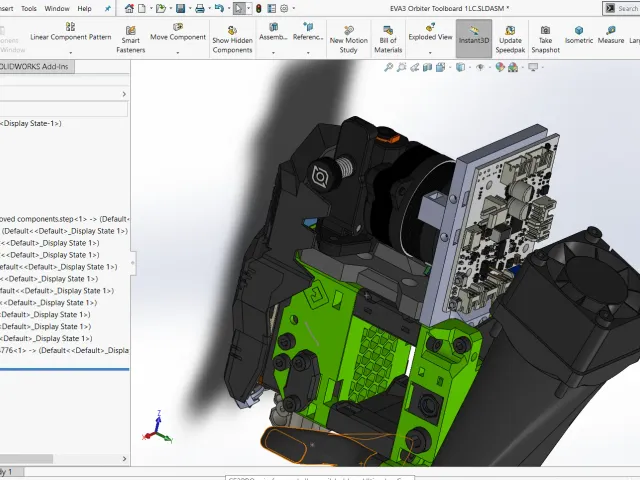Open the Help menu
The width and height of the screenshot is (640, 480).
[84, 8]
